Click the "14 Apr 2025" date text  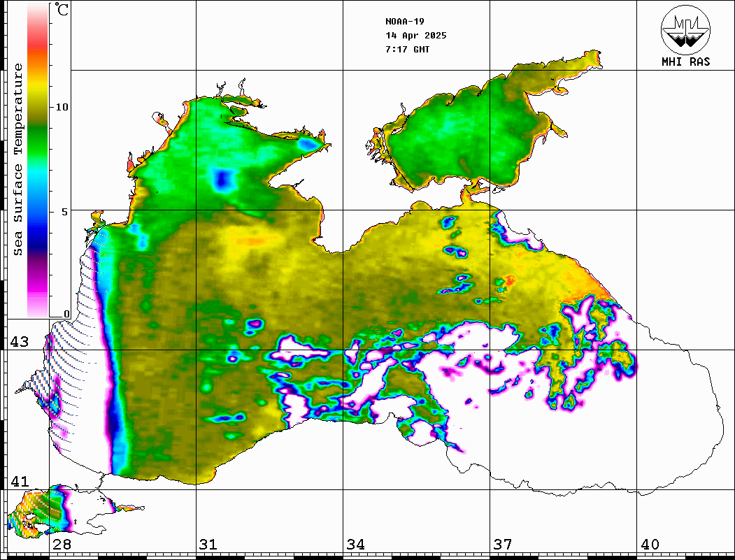pyautogui.click(x=416, y=36)
